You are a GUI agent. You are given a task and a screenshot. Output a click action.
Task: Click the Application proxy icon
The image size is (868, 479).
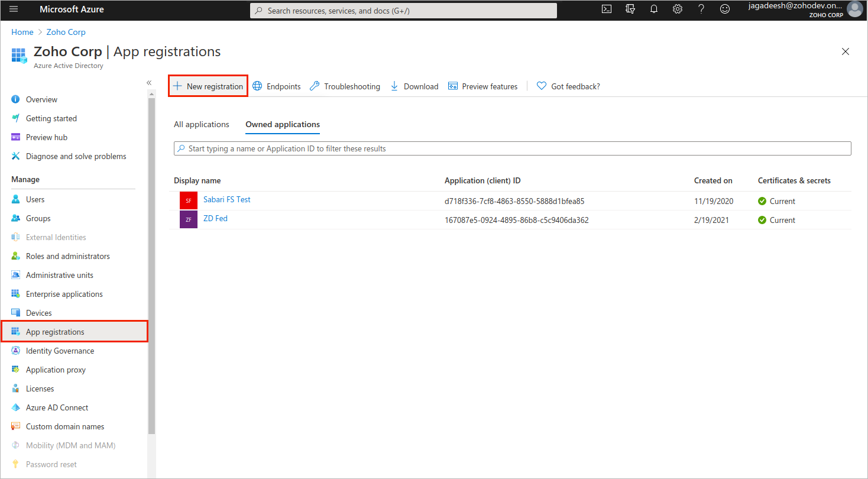click(16, 370)
